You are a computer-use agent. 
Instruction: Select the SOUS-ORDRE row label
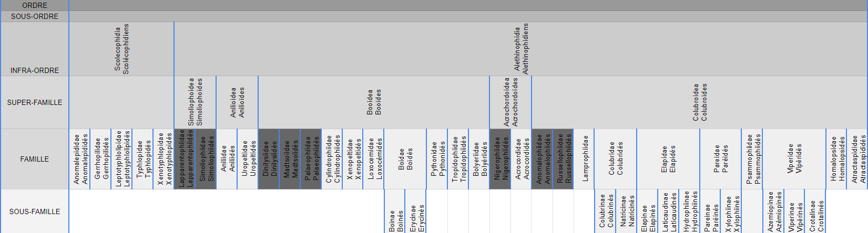[34, 16]
